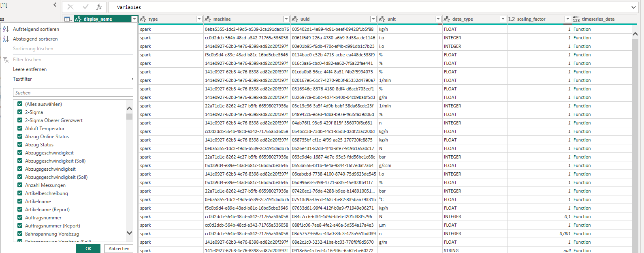The height and width of the screenshot is (253, 644).
Task: Collapse the left queries pane arrow
Action: pyautogui.click(x=55, y=5)
